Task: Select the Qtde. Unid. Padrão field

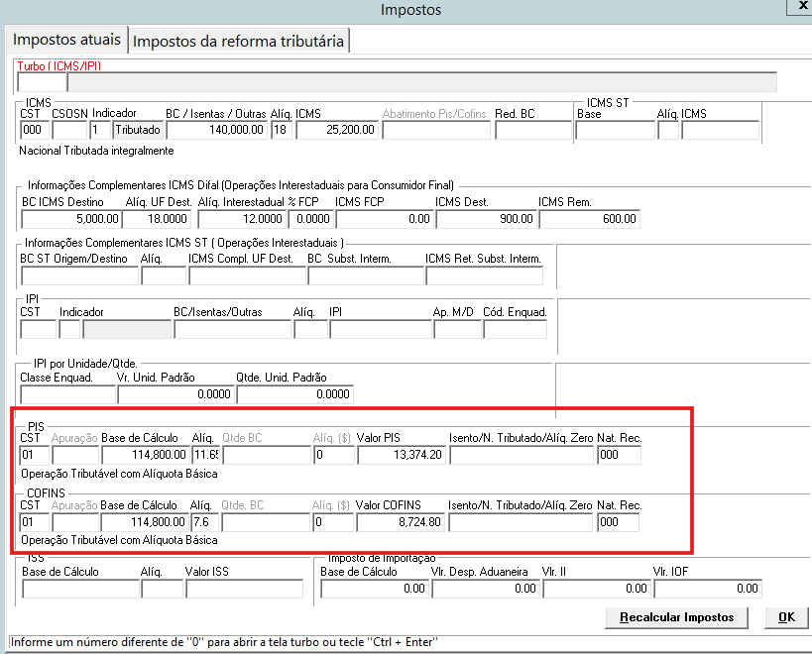Action: tap(295, 394)
